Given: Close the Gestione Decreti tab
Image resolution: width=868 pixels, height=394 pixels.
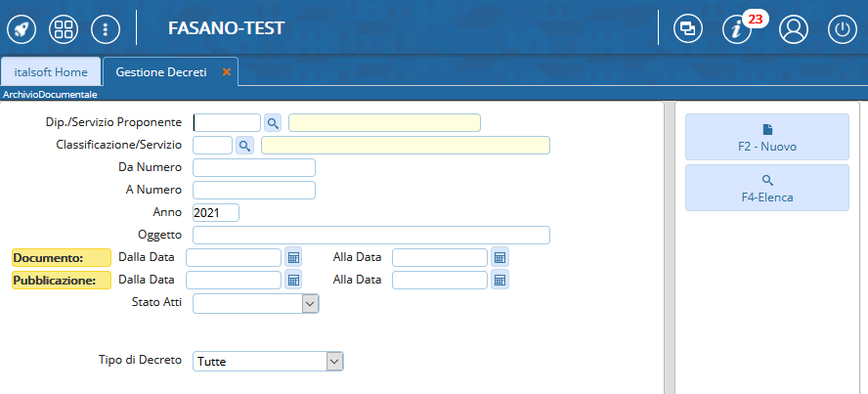Looking at the screenshot, I should [227, 72].
